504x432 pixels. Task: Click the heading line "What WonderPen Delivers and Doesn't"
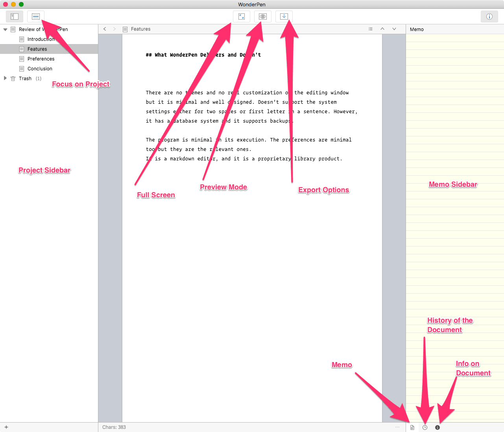pos(203,55)
